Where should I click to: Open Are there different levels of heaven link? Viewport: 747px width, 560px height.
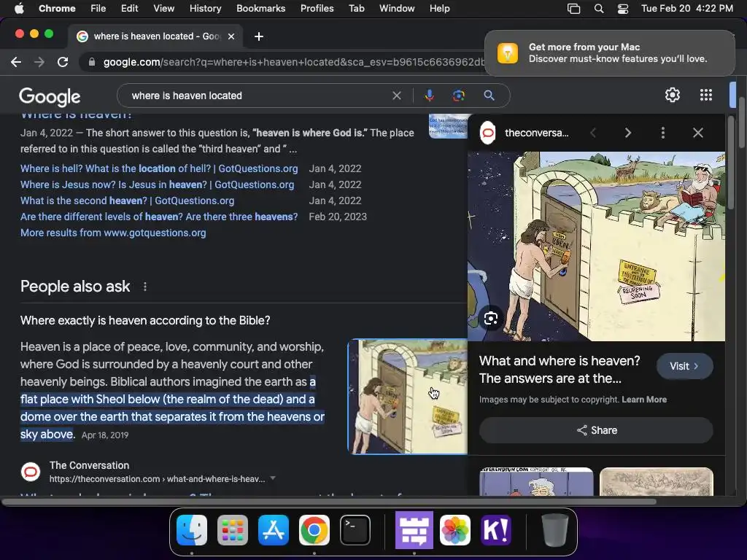(x=158, y=217)
